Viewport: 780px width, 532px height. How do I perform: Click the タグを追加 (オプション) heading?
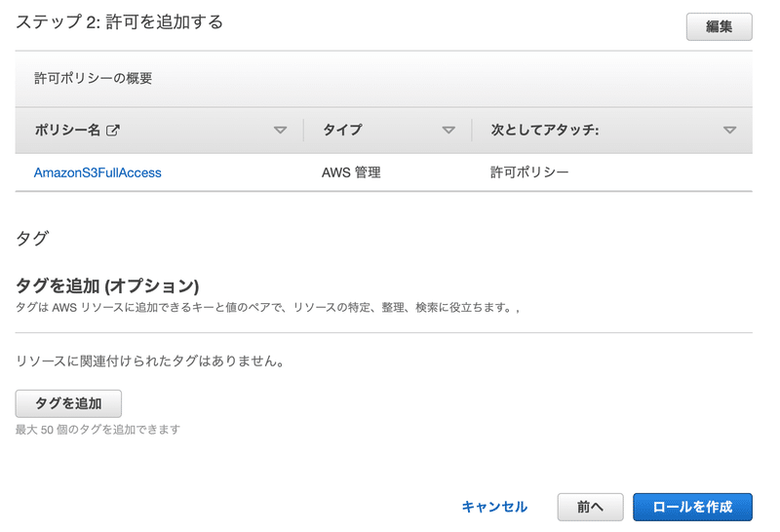107,285
